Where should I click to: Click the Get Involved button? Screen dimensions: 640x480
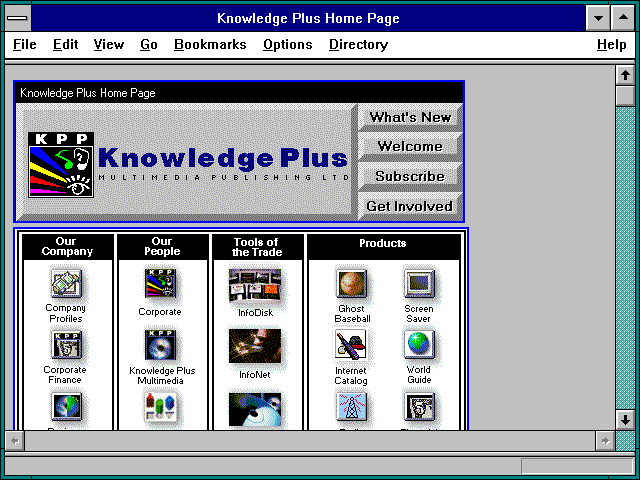point(410,206)
